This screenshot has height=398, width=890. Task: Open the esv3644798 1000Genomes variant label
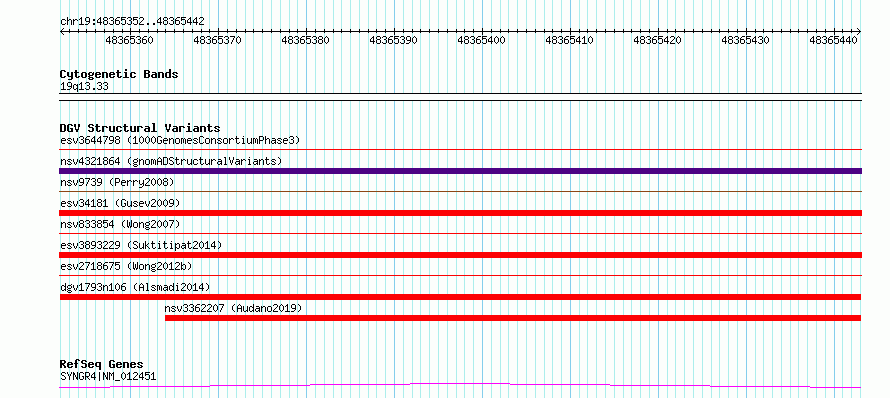180,140
